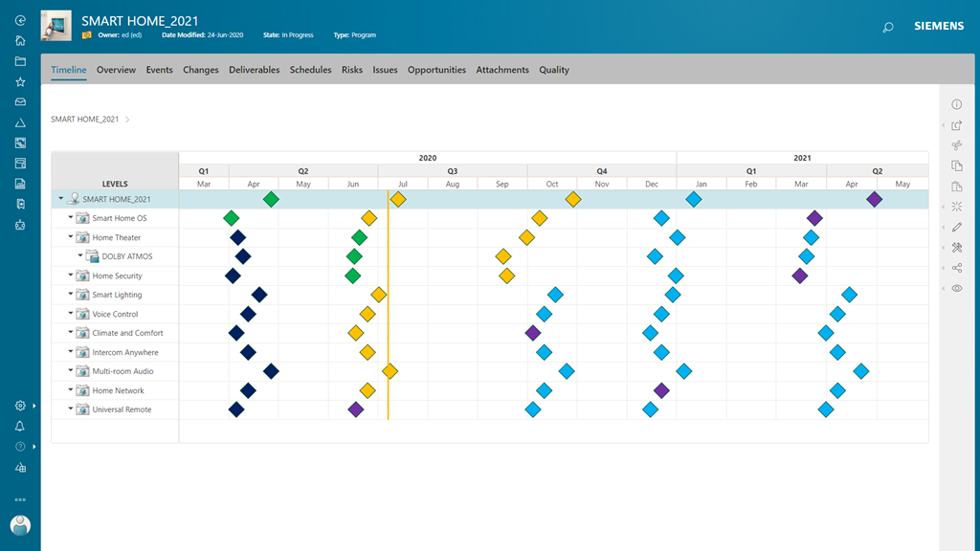The image size is (980, 551).
Task: Switch to the Deliverables tab
Action: [x=254, y=70]
